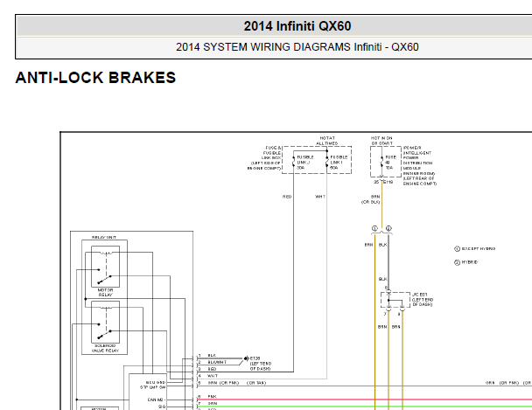Select the IPDM E/R module description text
Image resolution: width=532 pixels, height=410 pixels.
click(420, 166)
